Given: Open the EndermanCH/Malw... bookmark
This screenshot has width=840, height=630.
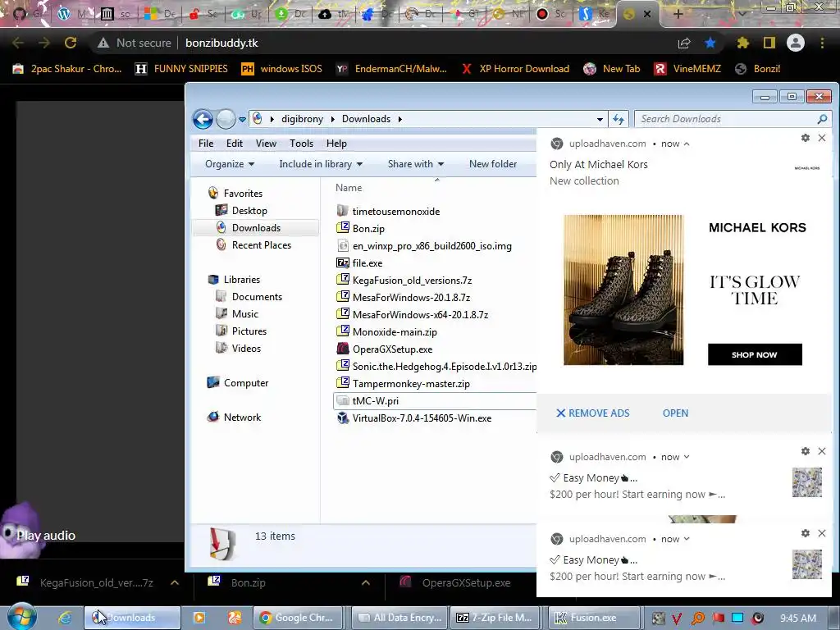Looking at the screenshot, I should pyautogui.click(x=391, y=69).
